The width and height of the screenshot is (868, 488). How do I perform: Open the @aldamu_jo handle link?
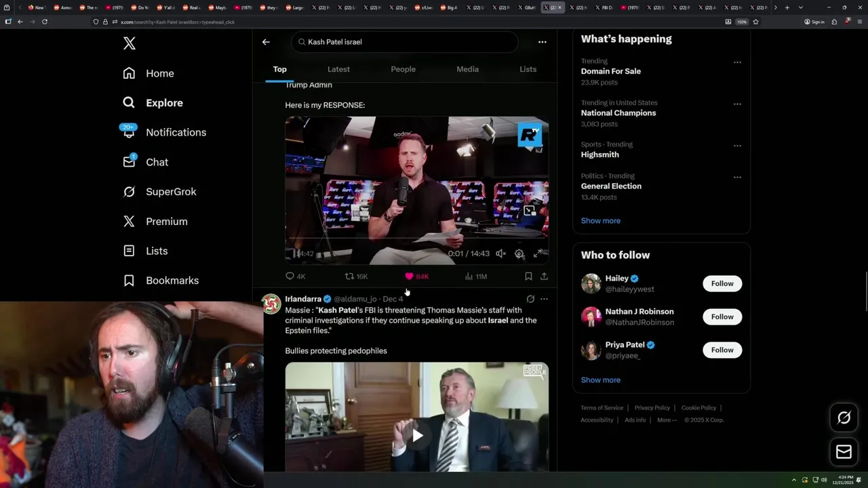coord(355,299)
